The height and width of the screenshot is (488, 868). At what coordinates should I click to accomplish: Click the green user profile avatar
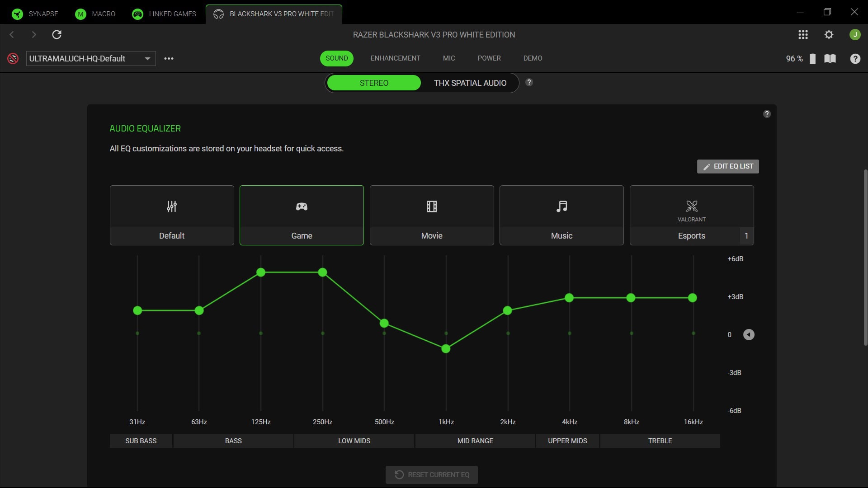click(854, 34)
